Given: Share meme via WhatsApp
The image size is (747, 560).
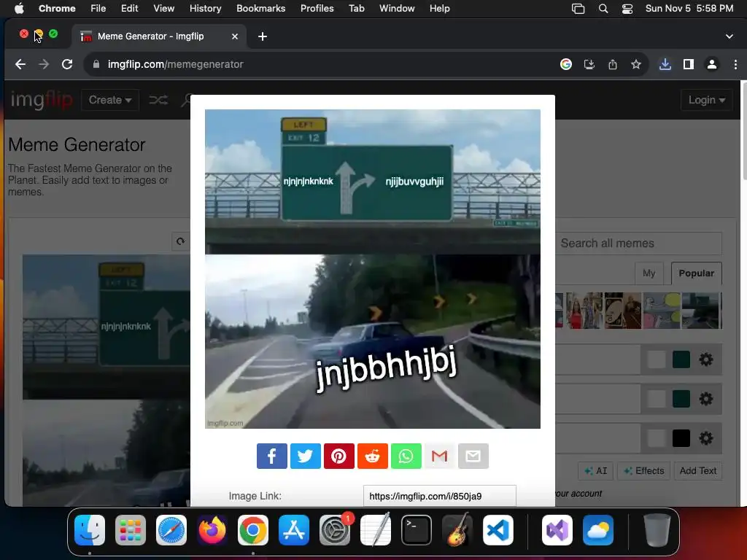Looking at the screenshot, I should pos(406,456).
